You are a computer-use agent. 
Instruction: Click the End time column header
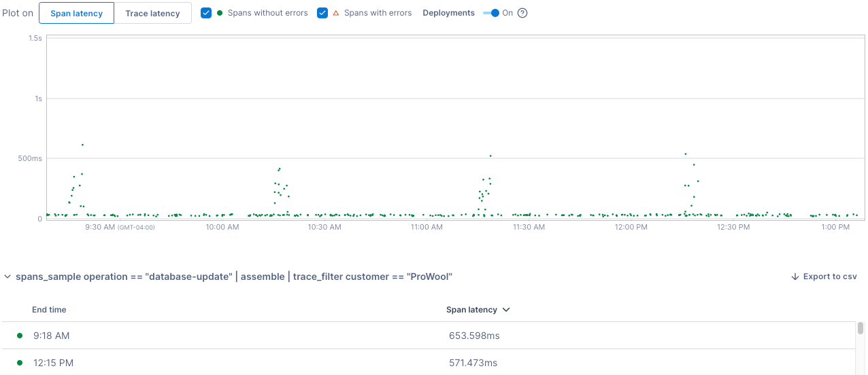49,310
